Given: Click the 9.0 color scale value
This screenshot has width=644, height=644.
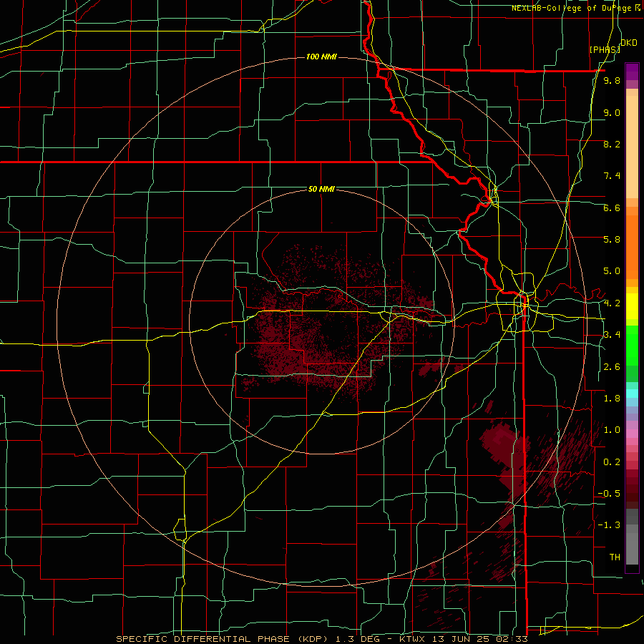Looking at the screenshot, I should pyautogui.click(x=612, y=113).
